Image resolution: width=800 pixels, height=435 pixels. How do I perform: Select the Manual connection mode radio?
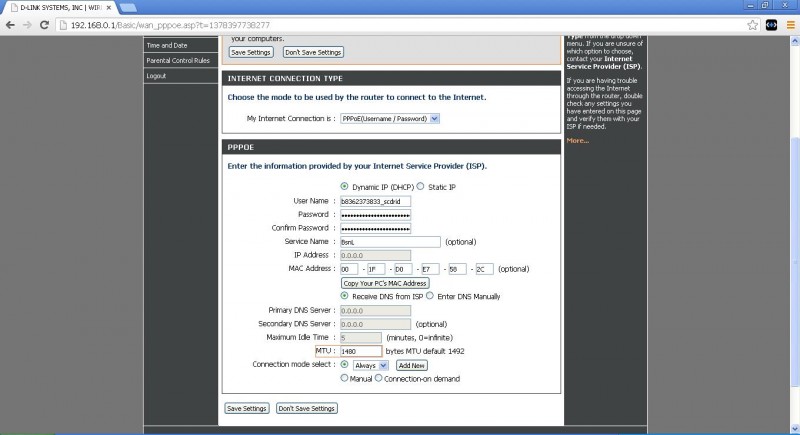345,379
